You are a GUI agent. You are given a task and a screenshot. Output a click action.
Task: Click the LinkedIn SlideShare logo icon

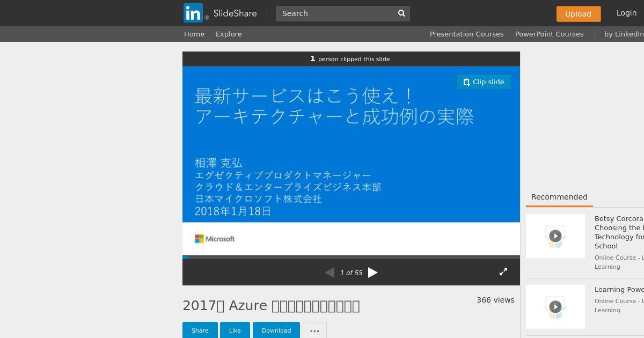(x=193, y=13)
